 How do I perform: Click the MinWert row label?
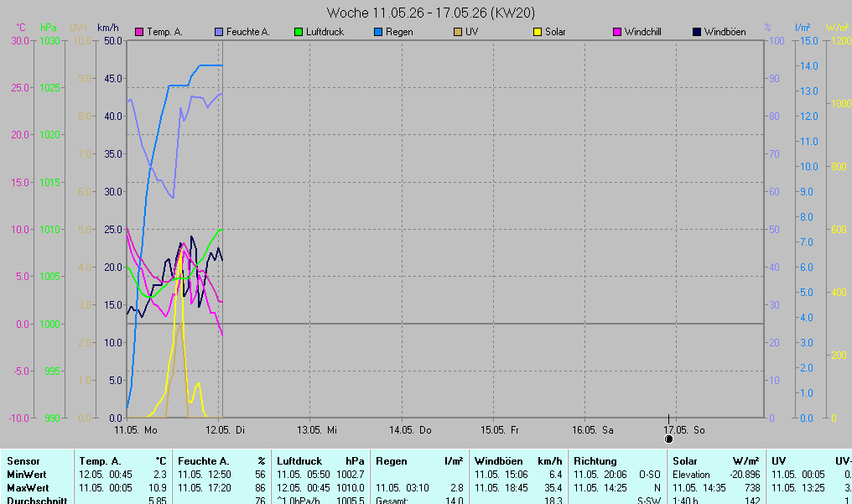tap(27, 475)
